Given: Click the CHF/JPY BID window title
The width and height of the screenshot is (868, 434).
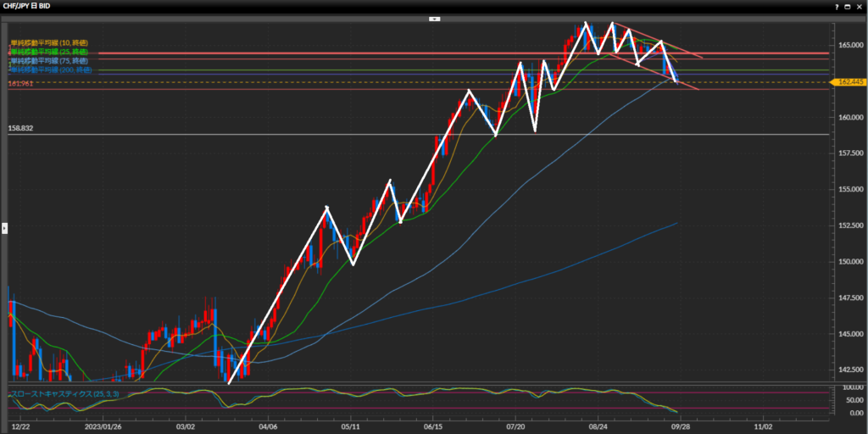Looking at the screenshot, I should pyautogui.click(x=27, y=5).
